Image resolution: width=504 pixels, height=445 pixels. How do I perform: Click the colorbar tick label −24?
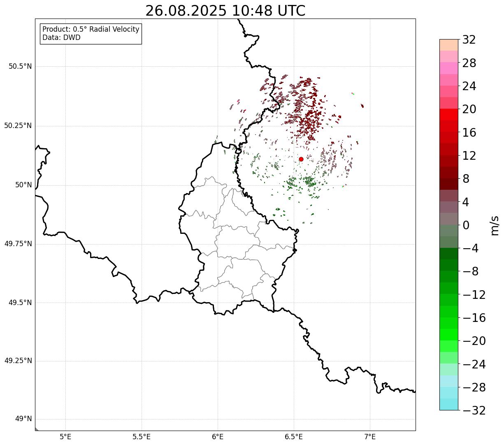pyautogui.click(x=474, y=364)
